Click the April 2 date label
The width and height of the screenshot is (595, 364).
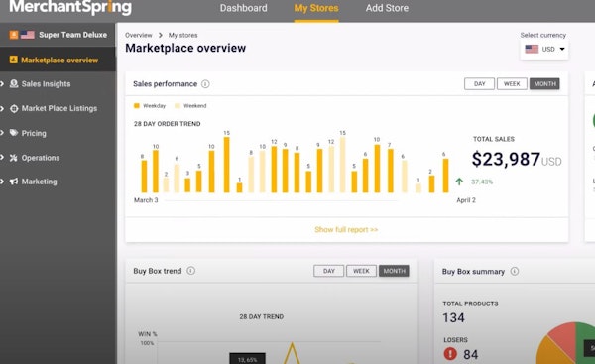point(466,200)
